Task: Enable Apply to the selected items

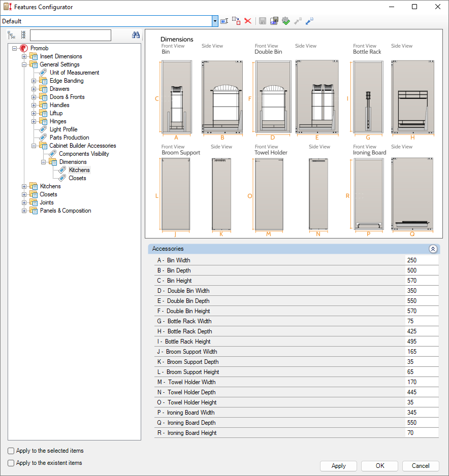Action: coord(11,451)
